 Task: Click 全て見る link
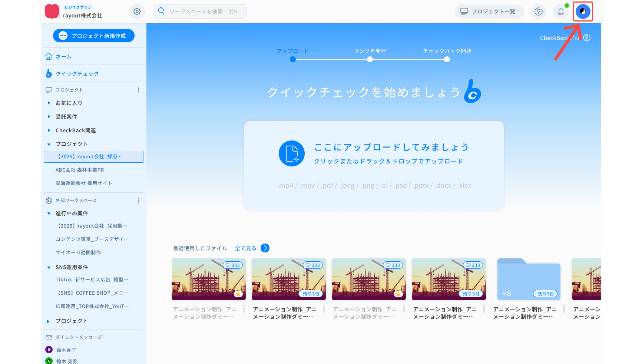pos(245,248)
